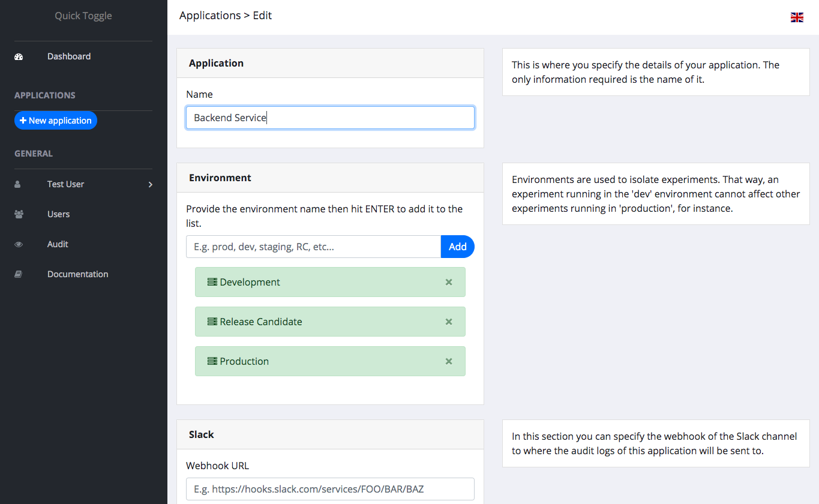Click the APPLICATIONS section header
The width and height of the screenshot is (819, 504).
(x=44, y=95)
